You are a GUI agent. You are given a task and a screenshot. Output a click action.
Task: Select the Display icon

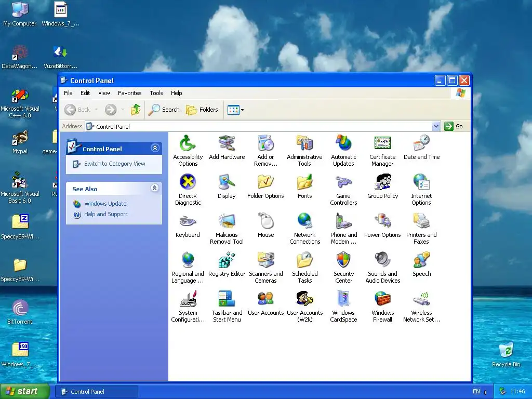(227, 187)
